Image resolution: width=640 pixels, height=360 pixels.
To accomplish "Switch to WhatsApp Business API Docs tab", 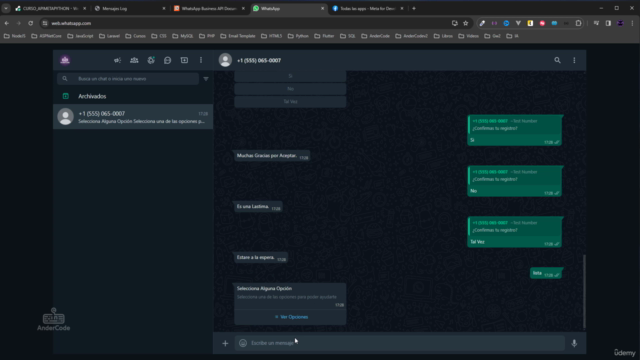I will pyautogui.click(x=209, y=8).
